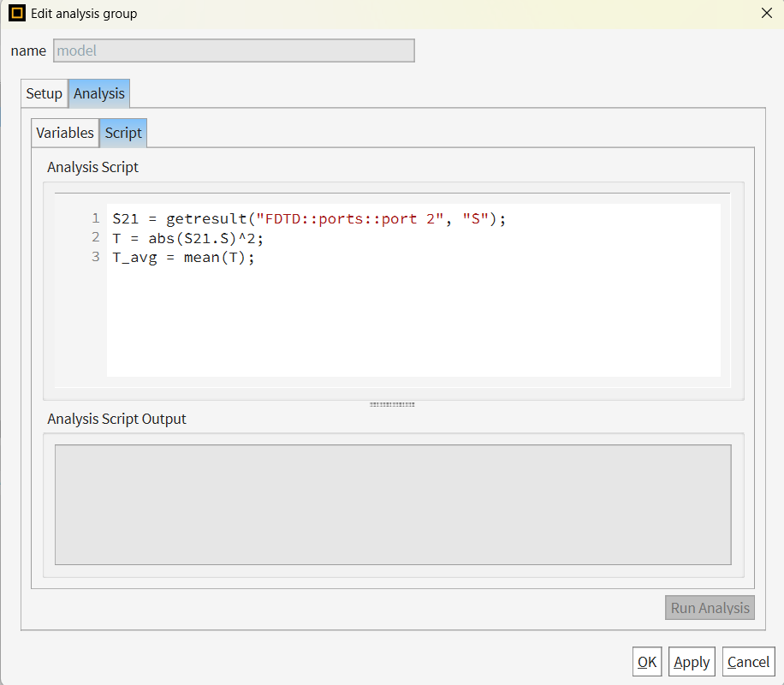Click the Edit analysis group window icon
Image resolution: width=784 pixels, height=685 pixels.
(16, 14)
